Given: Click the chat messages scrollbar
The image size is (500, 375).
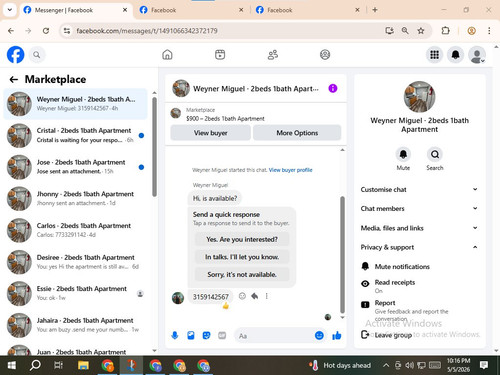Looking at the screenshot, I should (342, 255).
